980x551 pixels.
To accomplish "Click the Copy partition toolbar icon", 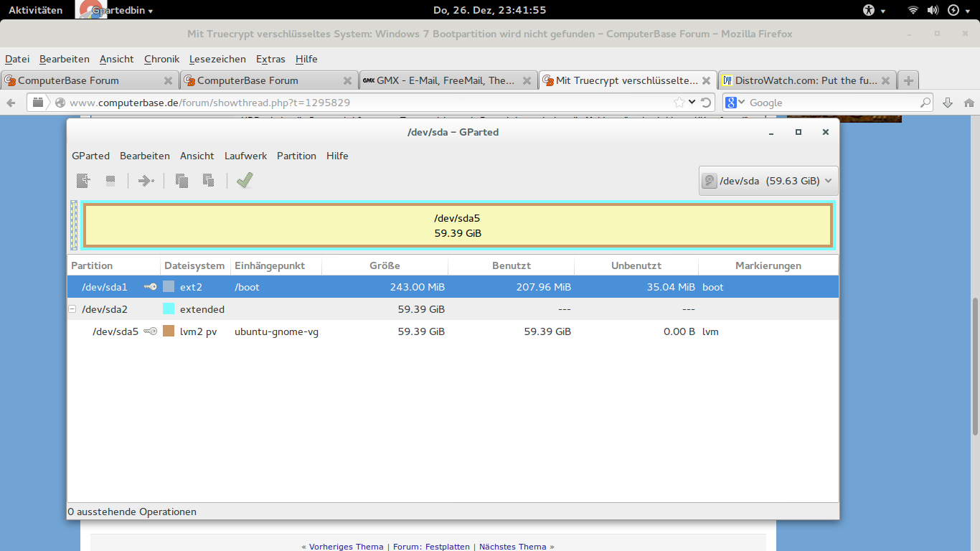I will tap(182, 181).
